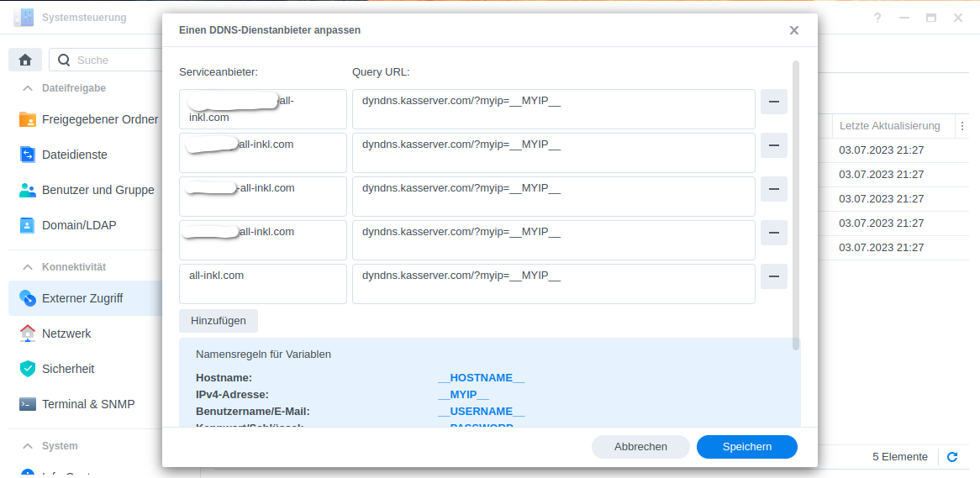Open column options three-dot menu
This screenshot has height=478, width=980.
pyautogui.click(x=962, y=126)
